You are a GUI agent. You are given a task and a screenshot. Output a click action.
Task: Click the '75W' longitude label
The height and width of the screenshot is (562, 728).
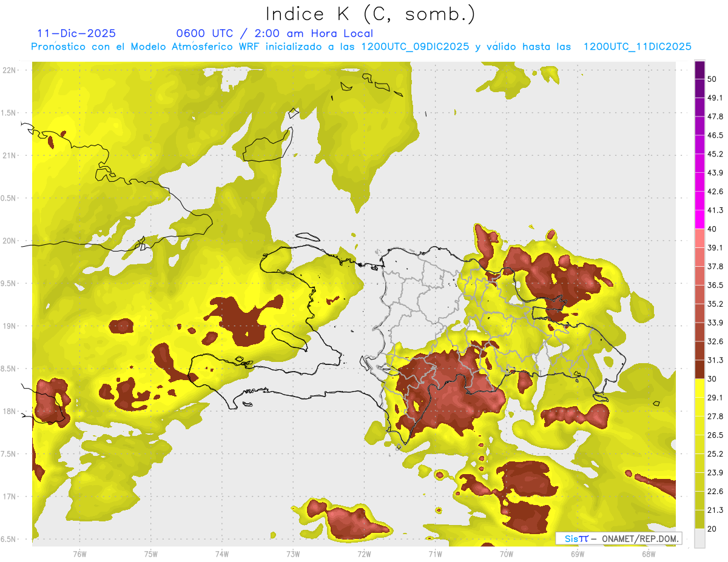click(151, 554)
